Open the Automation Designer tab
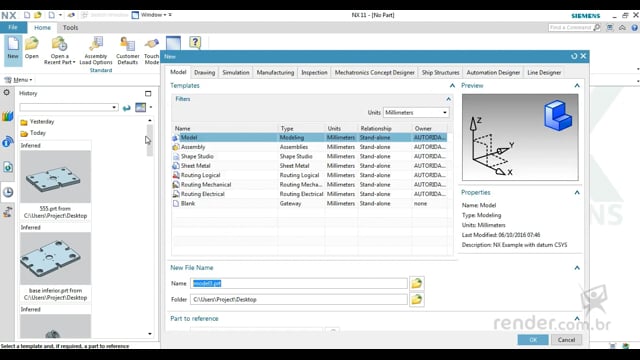This screenshot has height=360, width=640. click(493, 72)
